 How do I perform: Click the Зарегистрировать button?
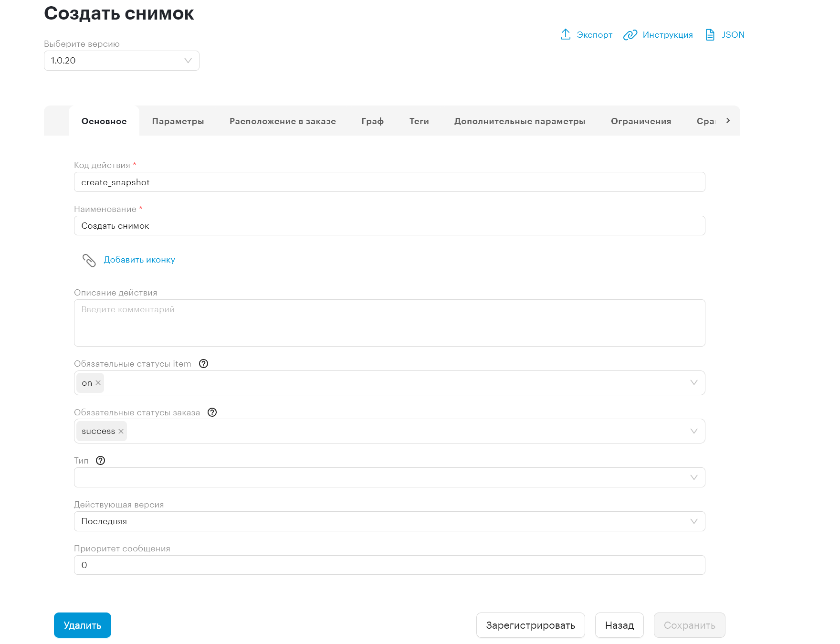pos(531,625)
